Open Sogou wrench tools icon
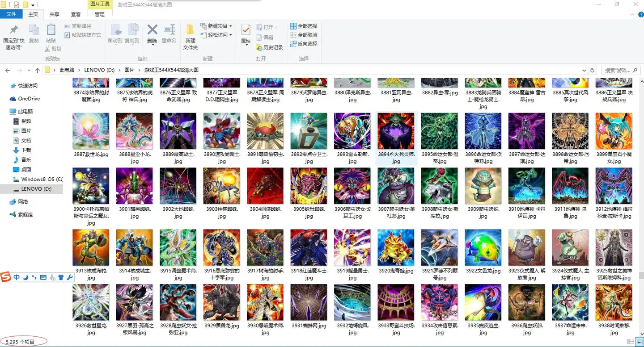 click(69, 277)
